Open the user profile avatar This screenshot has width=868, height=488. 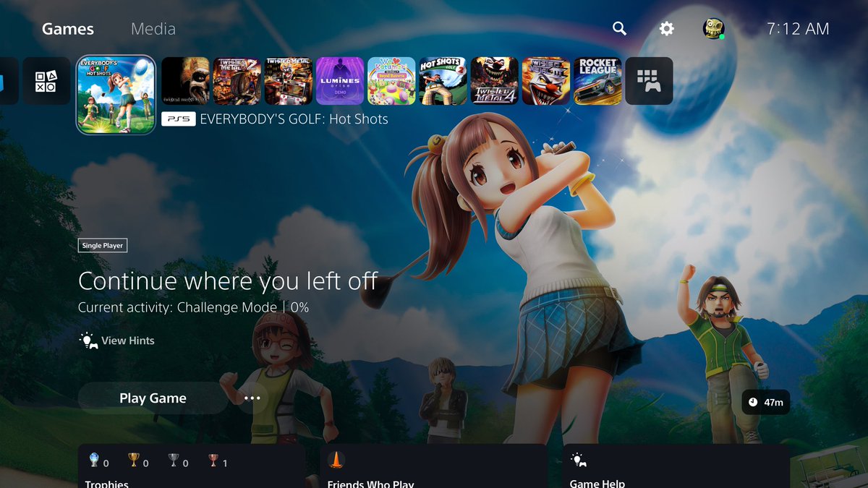click(x=713, y=29)
